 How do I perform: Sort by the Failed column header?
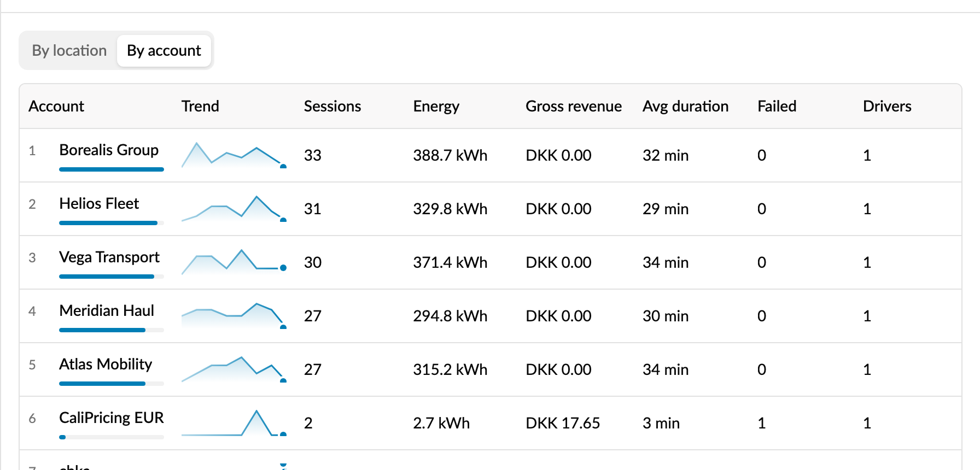(777, 106)
